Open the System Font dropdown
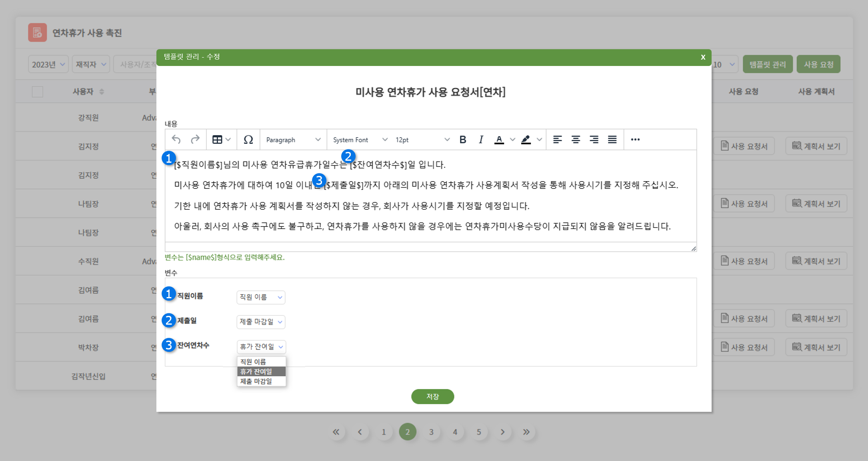This screenshot has height=461, width=868. (x=360, y=140)
